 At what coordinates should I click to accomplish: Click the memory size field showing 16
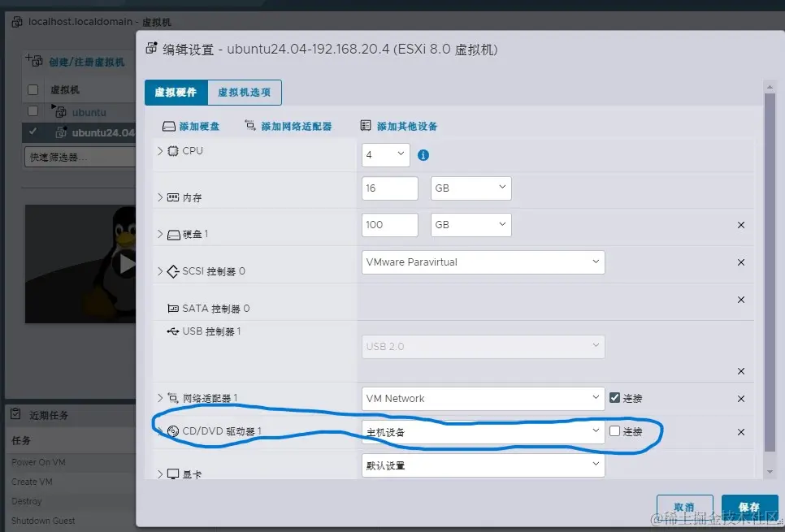pos(389,188)
